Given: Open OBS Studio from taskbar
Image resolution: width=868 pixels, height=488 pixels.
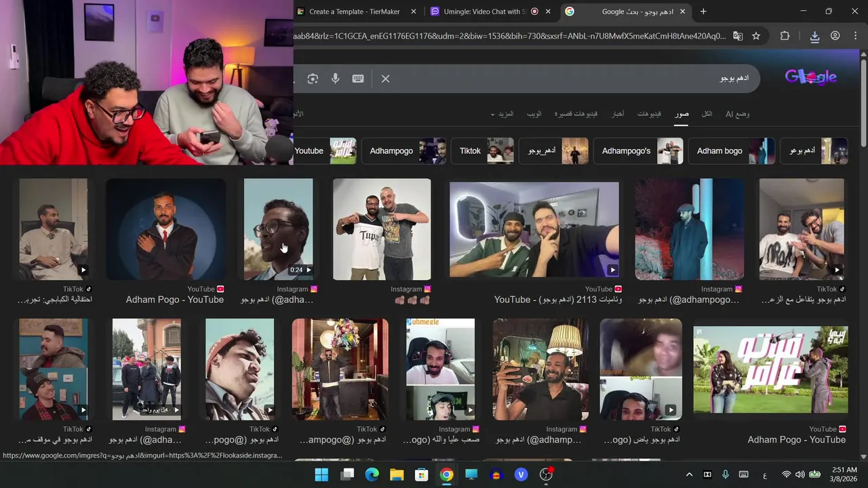Looking at the screenshot, I should tap(546, 474).
